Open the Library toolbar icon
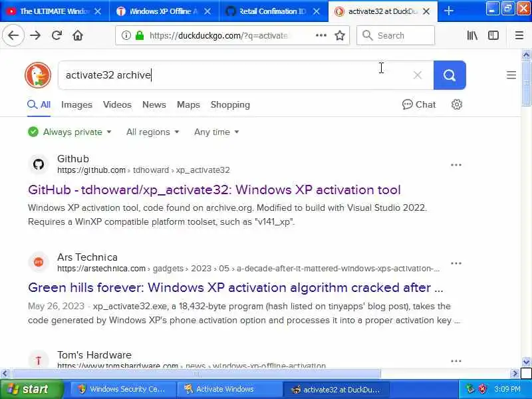 click(472, 35)
